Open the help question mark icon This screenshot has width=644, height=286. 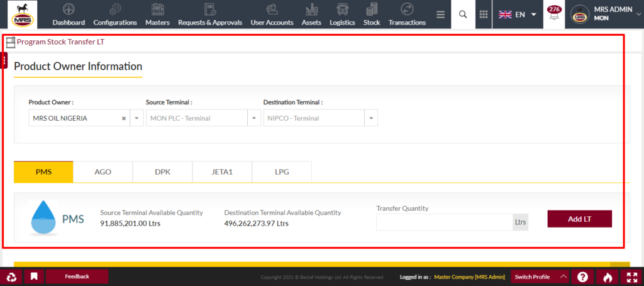click(x=582, y=277)
